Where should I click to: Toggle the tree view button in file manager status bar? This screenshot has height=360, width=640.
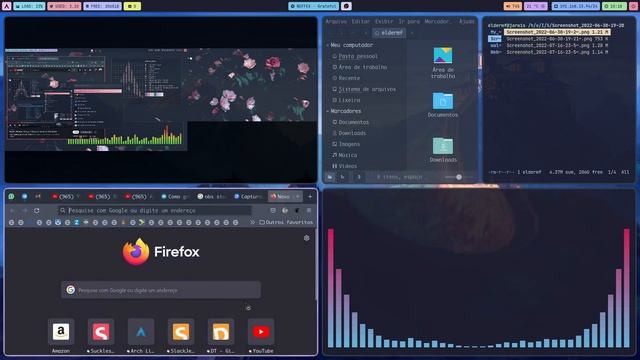(x=342, y=177)
